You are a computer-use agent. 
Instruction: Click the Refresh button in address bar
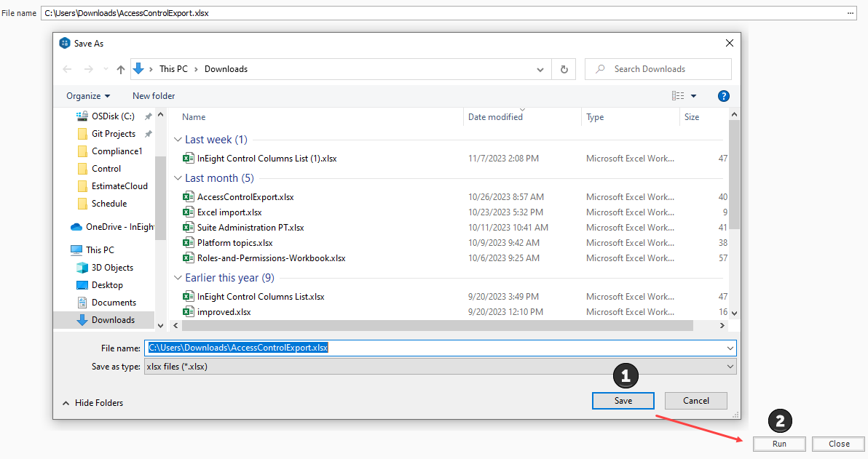(563, 69)
